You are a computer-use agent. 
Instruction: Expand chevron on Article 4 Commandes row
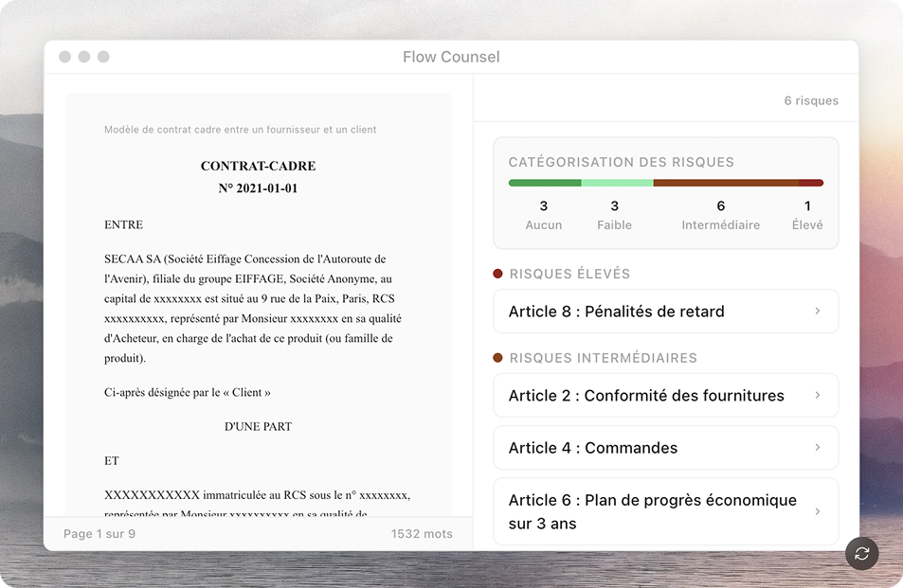(x=817, y=448)
